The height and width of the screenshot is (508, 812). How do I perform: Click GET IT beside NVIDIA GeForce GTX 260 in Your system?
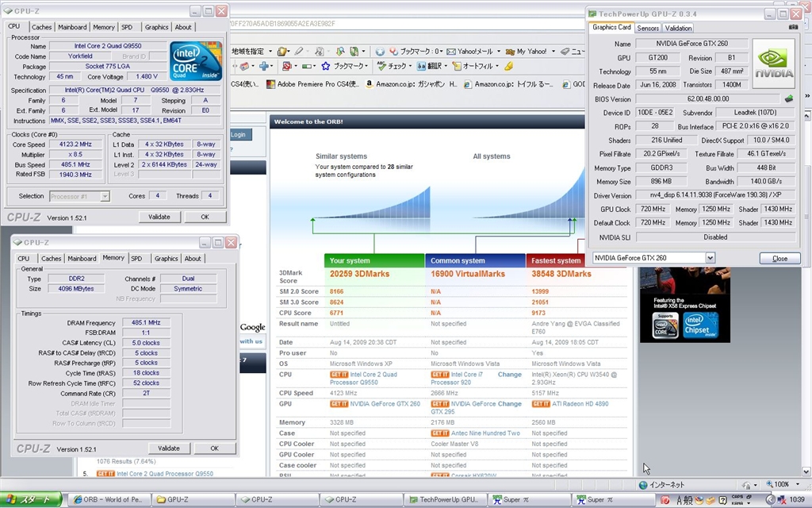point(339,404)
